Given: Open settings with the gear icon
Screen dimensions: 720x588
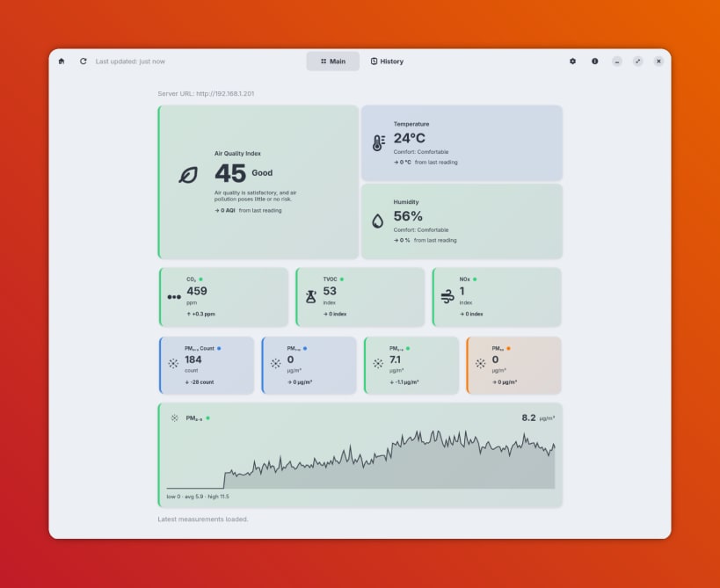Looking at the screenshot, I should coord(572,61).
